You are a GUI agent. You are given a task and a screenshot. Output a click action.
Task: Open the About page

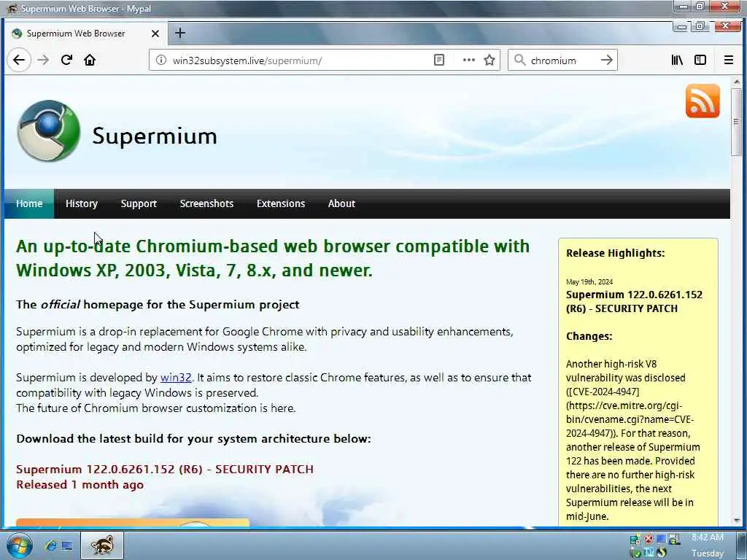pyautogui.click(x=341, y=203)
